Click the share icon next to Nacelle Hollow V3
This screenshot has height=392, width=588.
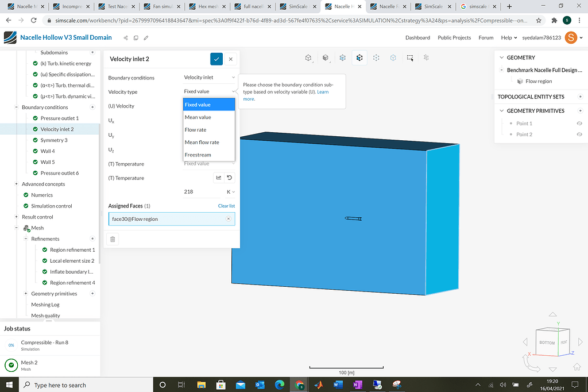[x=125, y=37]
